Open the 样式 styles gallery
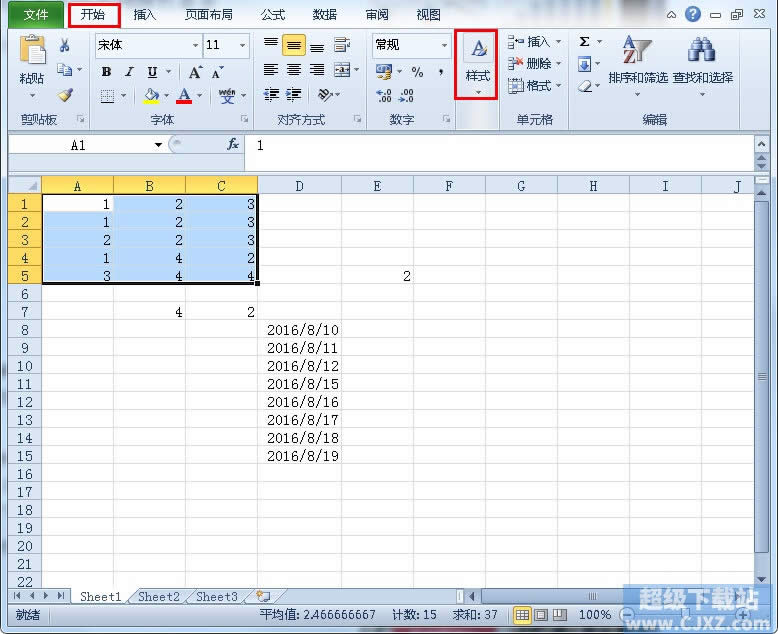 tap(477, 64)
